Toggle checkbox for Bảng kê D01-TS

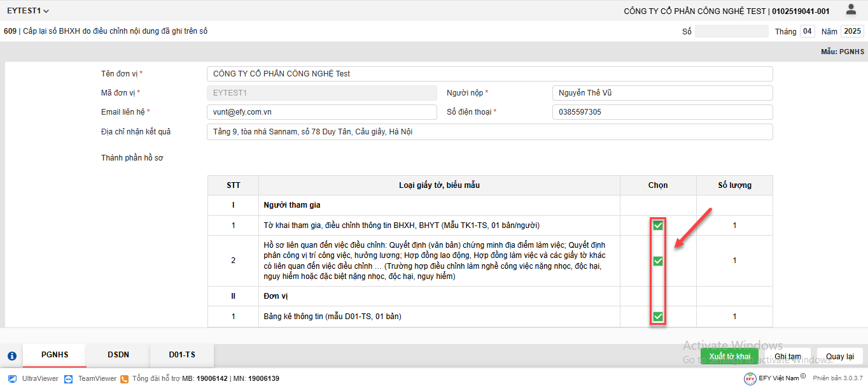[658, 317]
